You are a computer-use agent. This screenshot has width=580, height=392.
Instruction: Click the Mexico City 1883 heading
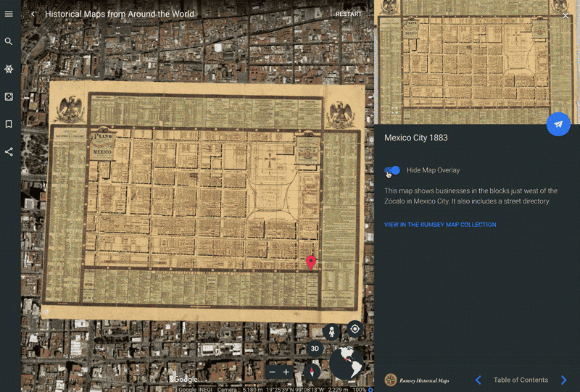tap(415, 138)
